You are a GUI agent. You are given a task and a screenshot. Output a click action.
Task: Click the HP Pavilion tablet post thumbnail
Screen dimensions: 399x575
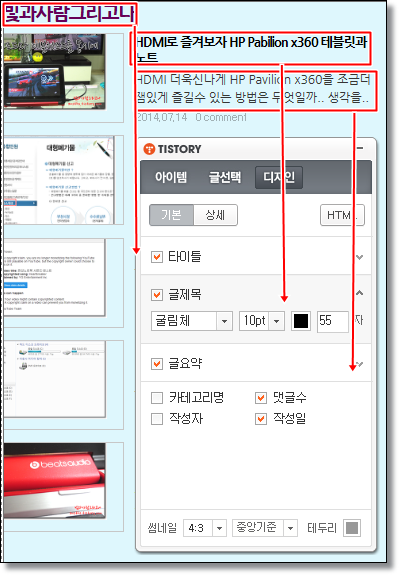pos(55,72)
